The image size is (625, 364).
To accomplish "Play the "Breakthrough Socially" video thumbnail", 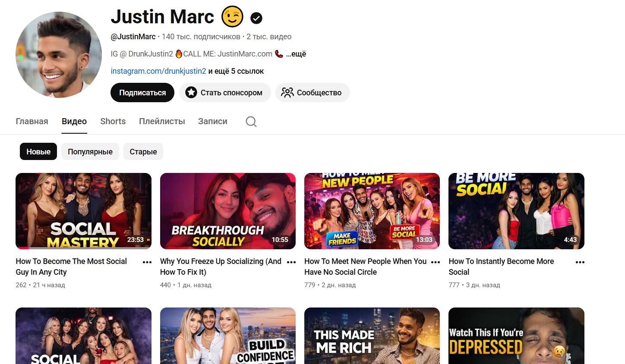I will click(228, 211).
